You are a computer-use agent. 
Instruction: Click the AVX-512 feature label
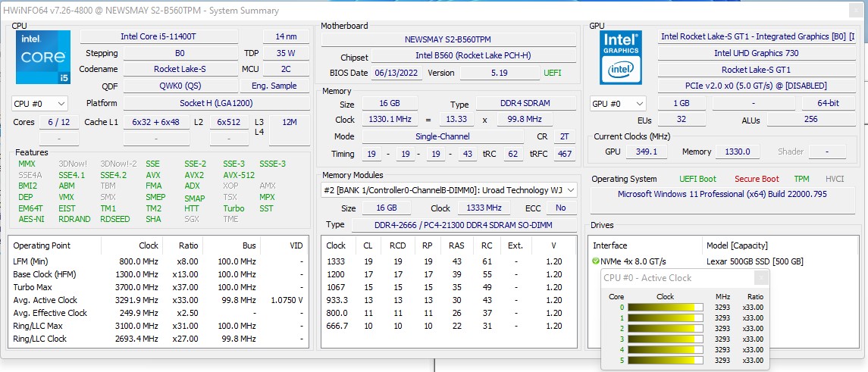[239, 175]
